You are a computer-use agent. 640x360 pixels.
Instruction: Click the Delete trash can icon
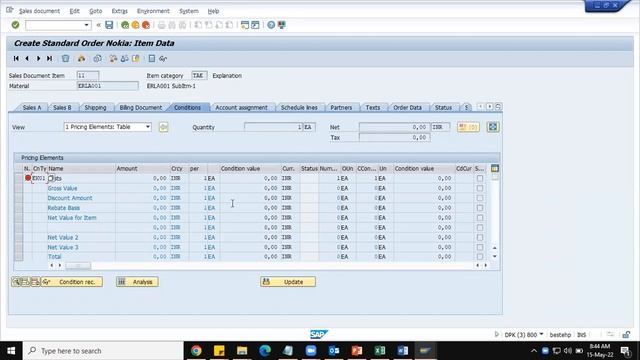(x=65, y=59)
